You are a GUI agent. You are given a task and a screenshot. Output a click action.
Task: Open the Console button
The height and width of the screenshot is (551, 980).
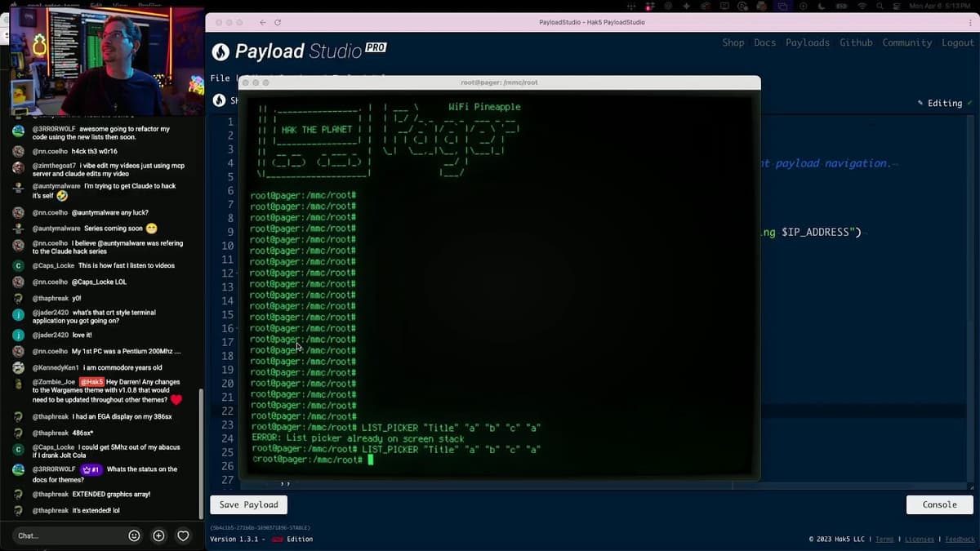click(x=939, y=504)
